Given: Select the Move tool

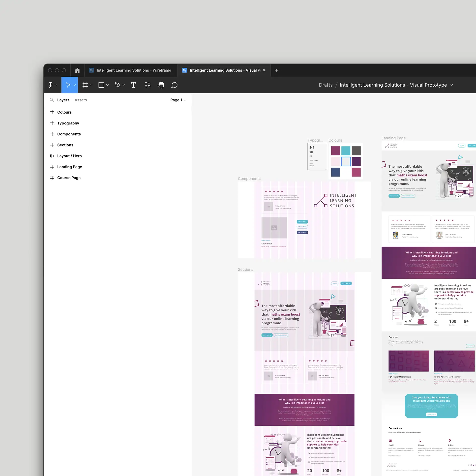Looking at the screenshot, I should 68,85.
